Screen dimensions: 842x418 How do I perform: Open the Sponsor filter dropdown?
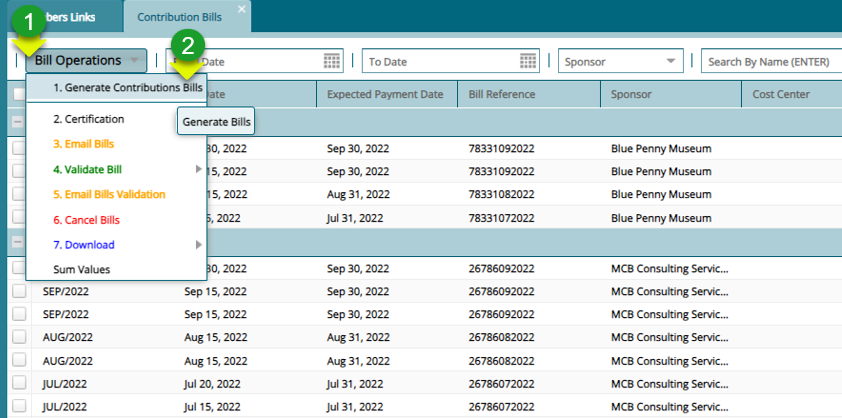pos(621,61)
